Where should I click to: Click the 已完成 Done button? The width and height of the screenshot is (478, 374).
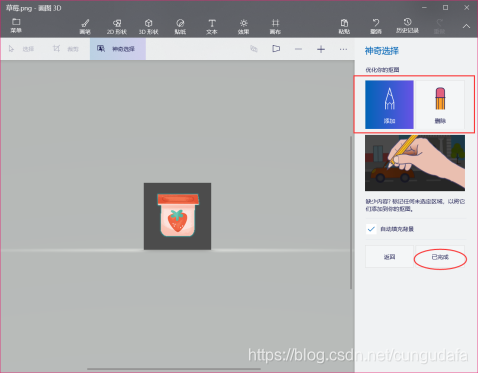pos(440,257)
